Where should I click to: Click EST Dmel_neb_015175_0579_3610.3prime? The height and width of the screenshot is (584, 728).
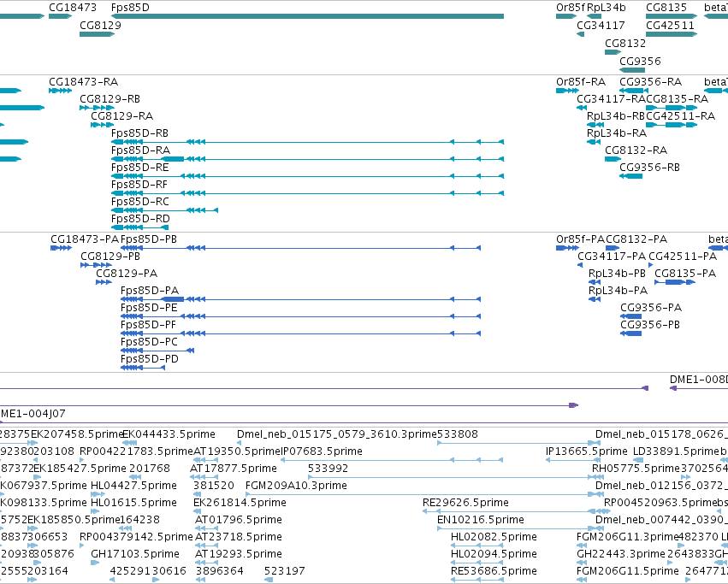(x=337, y=434)
